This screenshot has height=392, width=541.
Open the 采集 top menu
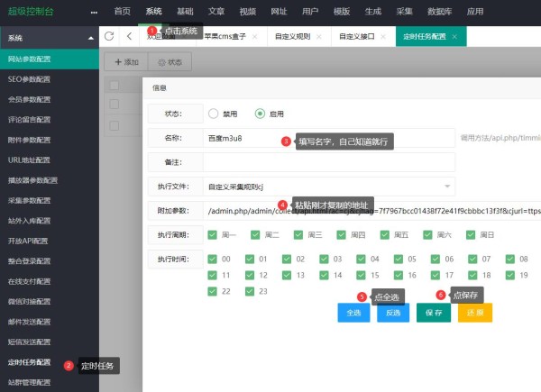[404, 12]
